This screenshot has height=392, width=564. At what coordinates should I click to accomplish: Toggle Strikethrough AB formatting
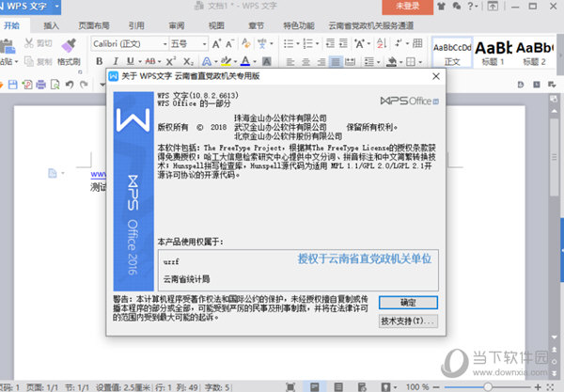(x=150, y=61)
